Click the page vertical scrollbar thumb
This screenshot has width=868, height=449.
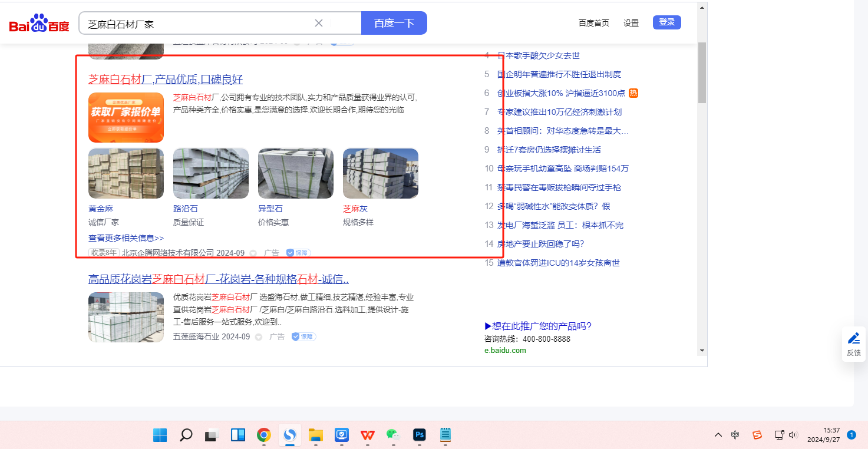(701, 72)
